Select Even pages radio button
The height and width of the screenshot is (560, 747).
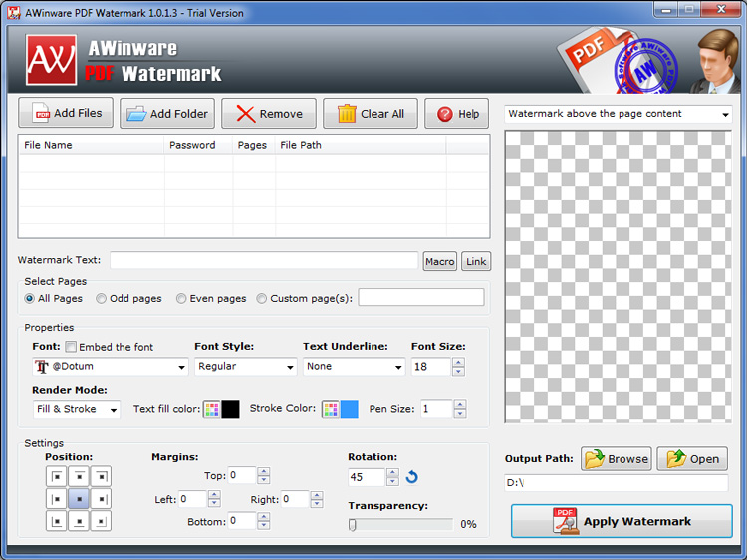tap(181, 298)
